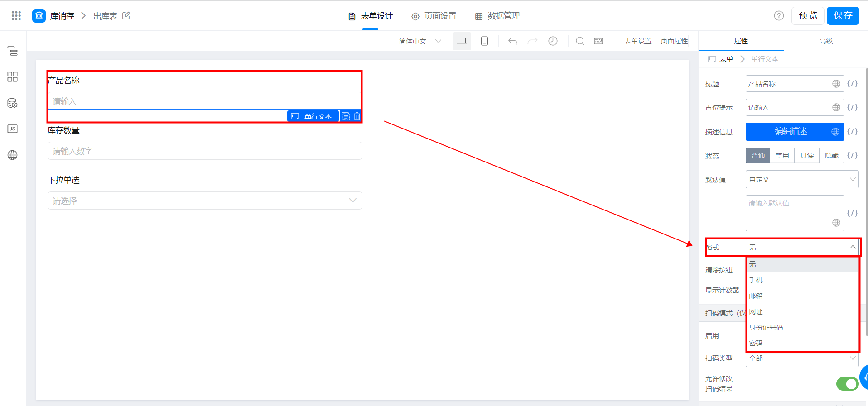Click the help question mark icon

[779, 16]
